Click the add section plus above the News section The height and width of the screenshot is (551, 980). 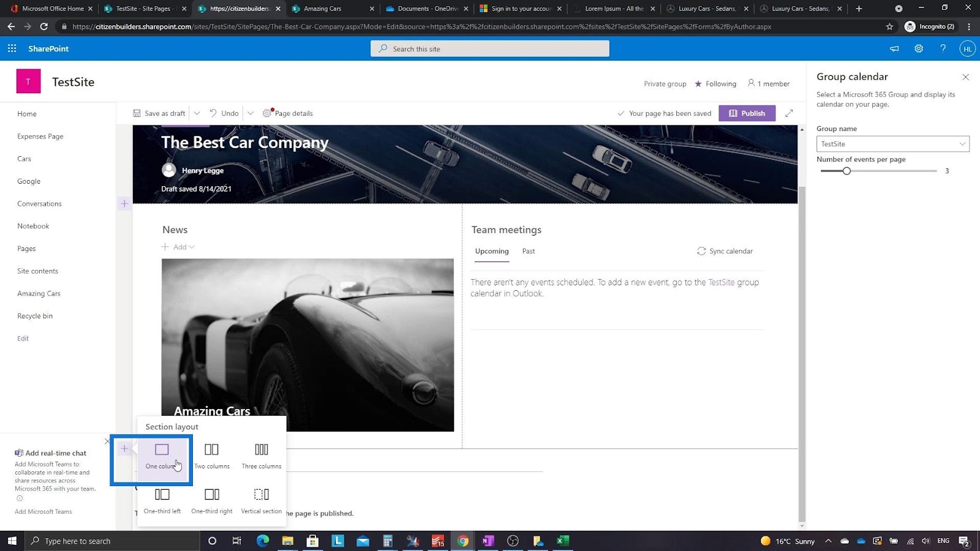point(124,203)
